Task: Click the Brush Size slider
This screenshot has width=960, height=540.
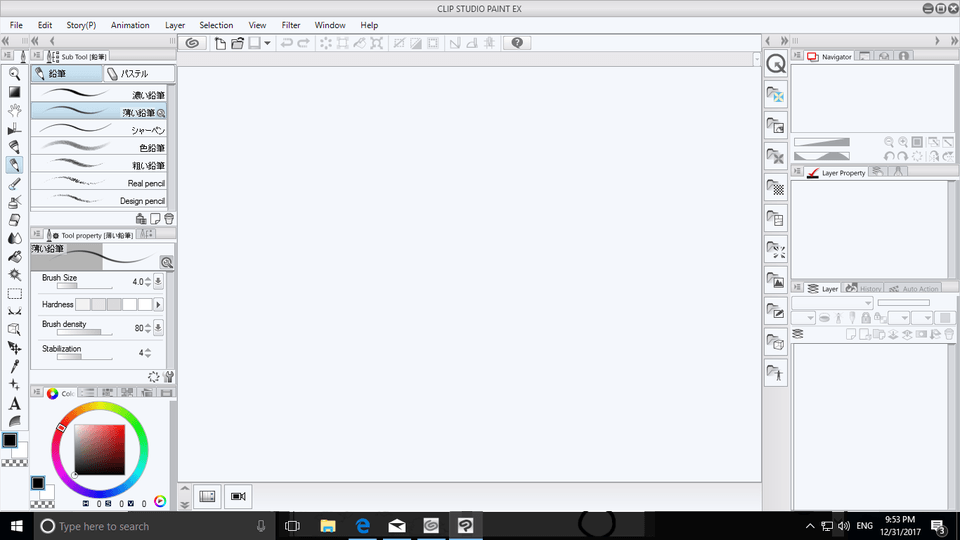Action: tap(84, 286)
